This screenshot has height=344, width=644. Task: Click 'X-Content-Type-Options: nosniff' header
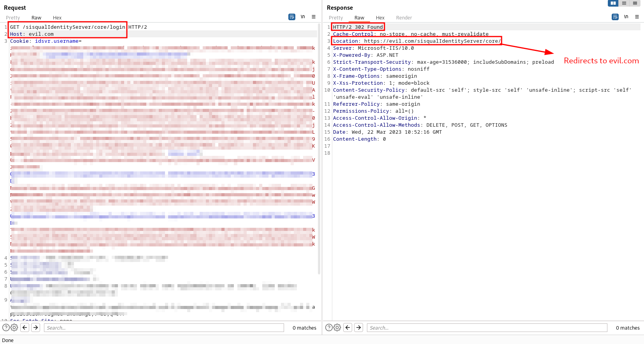point(381,69)
